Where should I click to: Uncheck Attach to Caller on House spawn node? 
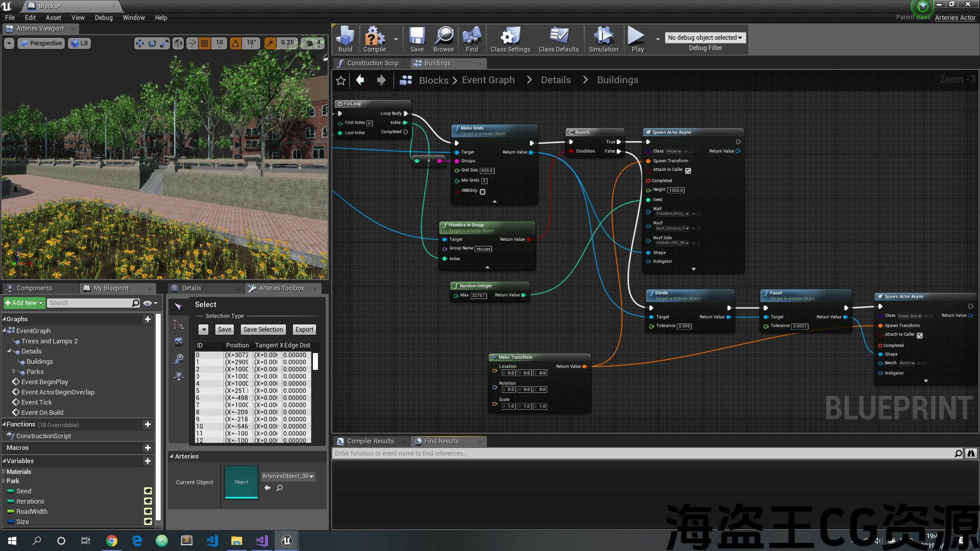pyautogui.click(x=688, y=171)
